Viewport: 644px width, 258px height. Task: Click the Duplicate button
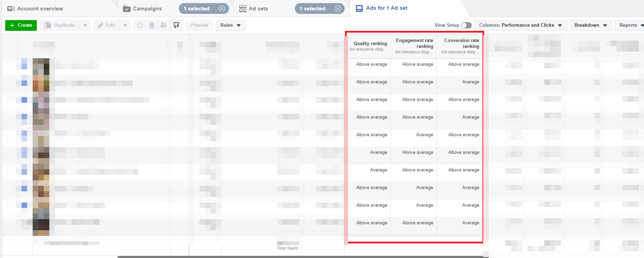tap(60, 25)
